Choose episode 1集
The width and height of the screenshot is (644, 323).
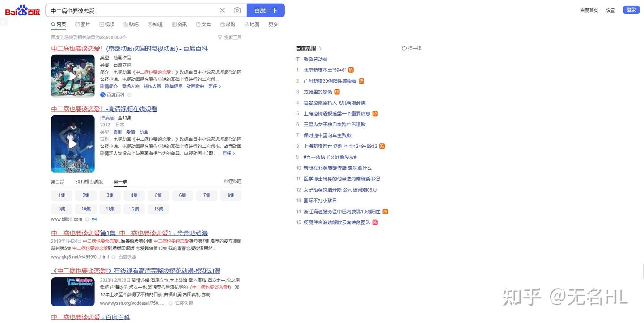pyautogui.click(x=62, y=195)
